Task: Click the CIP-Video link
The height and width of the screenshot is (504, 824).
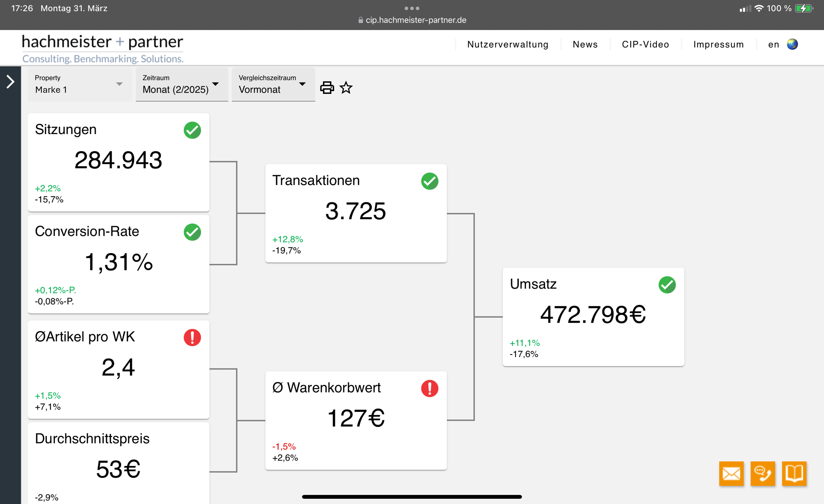Action: click(x=645, y=44)
